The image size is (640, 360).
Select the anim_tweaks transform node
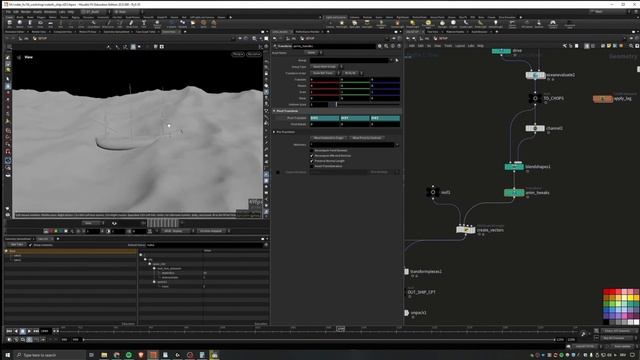point(514,192)
